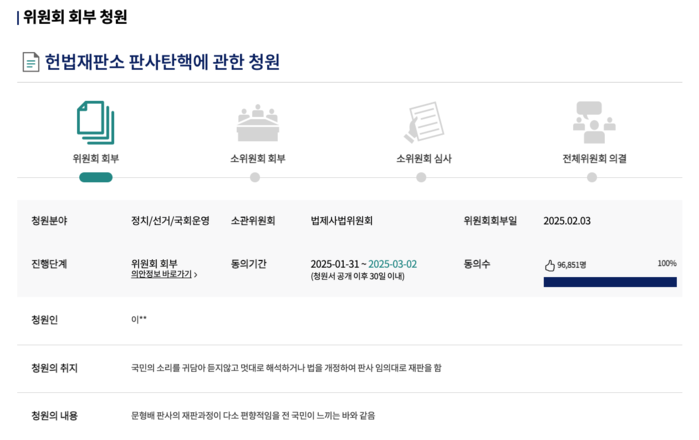Select the 소위원회 심사 gray step dot
The image size is (699, 440).
pos(421,177)
